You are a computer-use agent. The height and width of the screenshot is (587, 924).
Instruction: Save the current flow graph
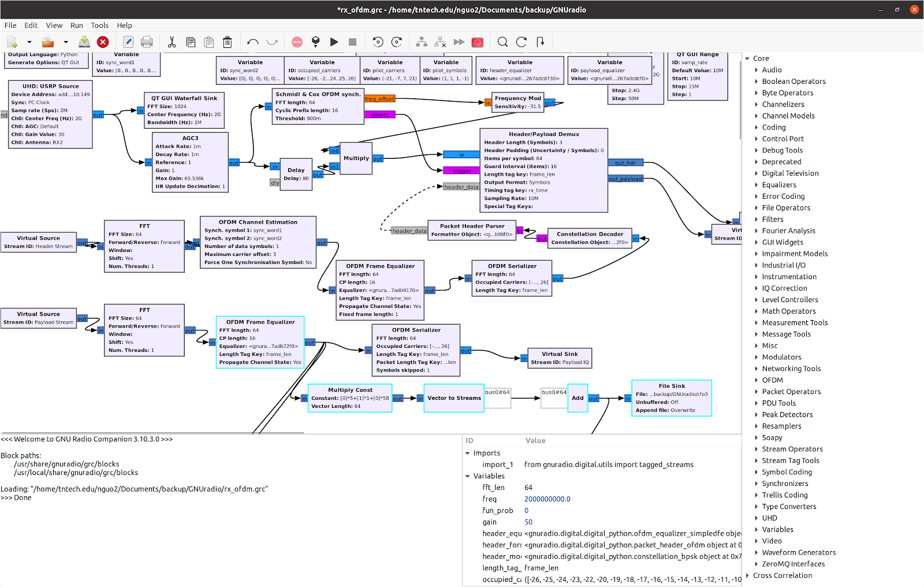[x=84, y=42]
